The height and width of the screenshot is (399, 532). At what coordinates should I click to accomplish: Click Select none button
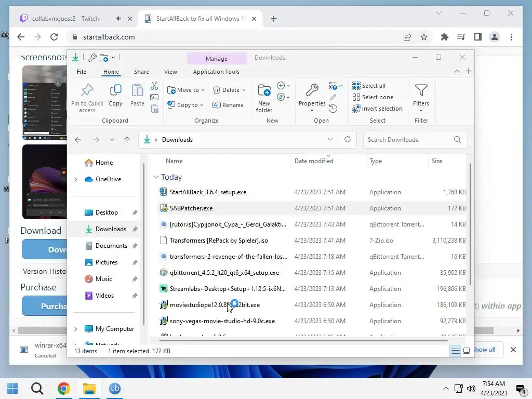click(373, 97)
